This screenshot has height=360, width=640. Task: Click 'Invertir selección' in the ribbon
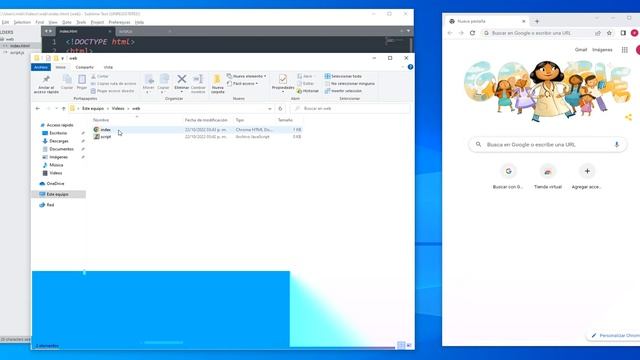[x=343, y=91]
